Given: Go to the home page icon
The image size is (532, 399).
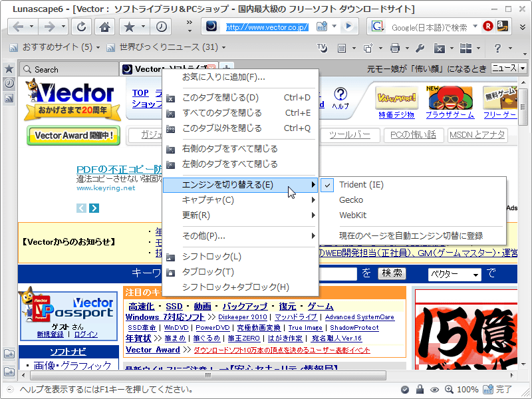Looking at the screenshot, I should click(104, 27).
